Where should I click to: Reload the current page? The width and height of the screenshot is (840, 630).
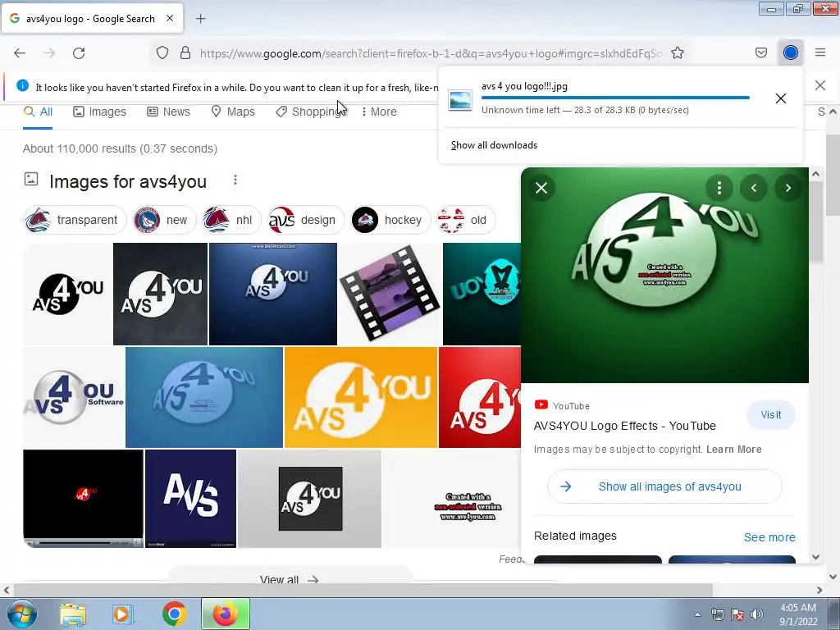79,53
